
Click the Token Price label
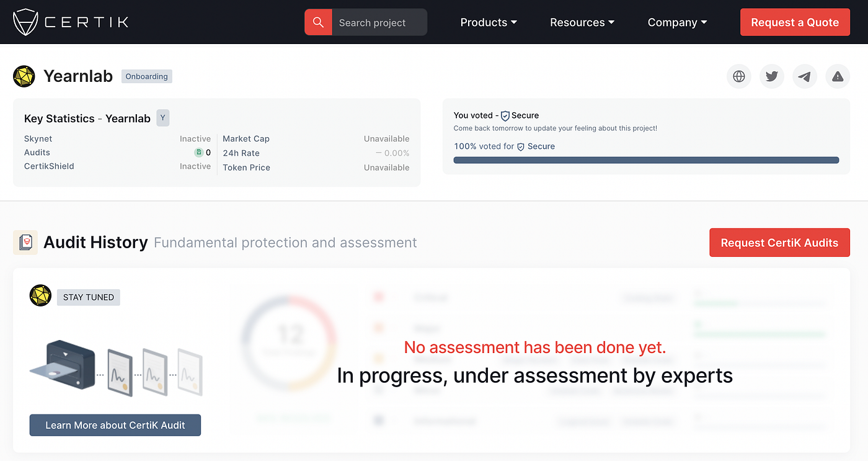click(x=247, y=168)
